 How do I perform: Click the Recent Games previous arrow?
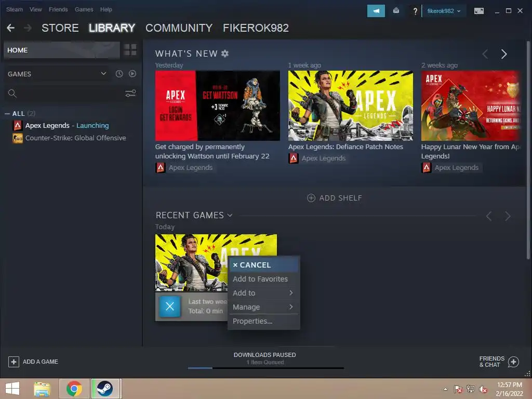coord(489,216)
